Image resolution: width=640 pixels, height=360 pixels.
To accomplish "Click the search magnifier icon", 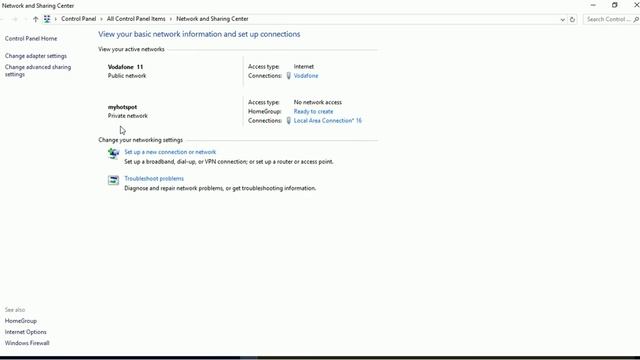I will tap(636, 19).
